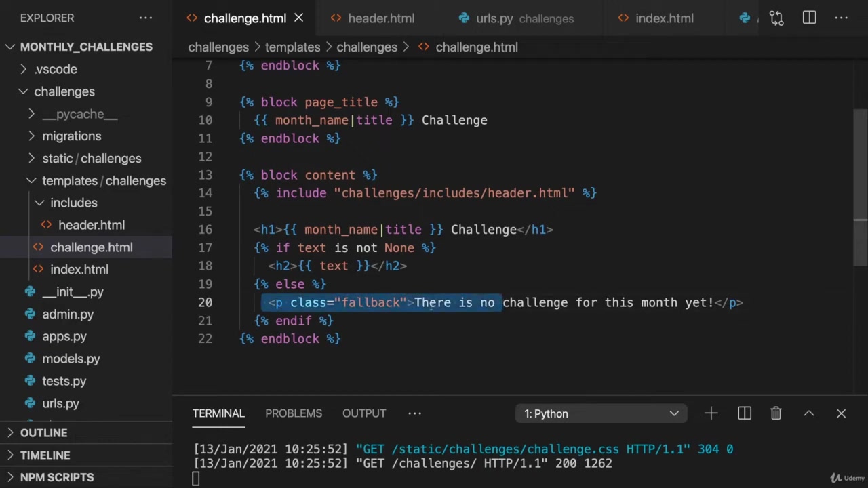Open the source control compare changes icon
This screenshot has height=488, width=868.
pos(776,18)
